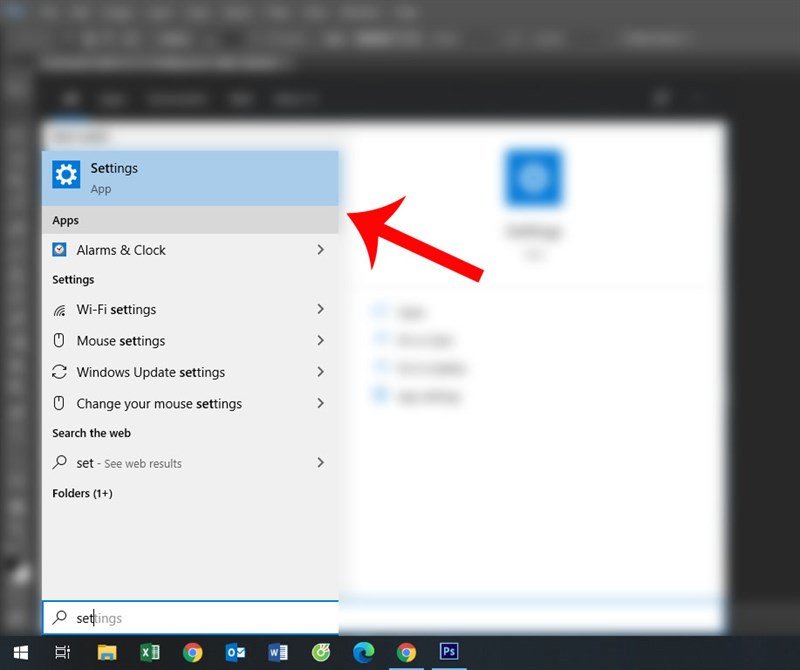Click the Windows Start button
Screen dimensions: 800x670
pyautogui.click(x=20, y=652)
